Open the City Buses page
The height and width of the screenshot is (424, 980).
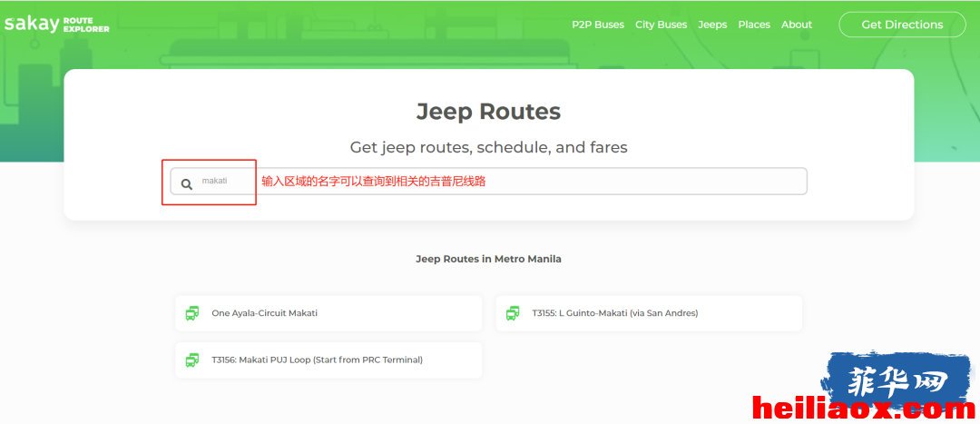661,25
